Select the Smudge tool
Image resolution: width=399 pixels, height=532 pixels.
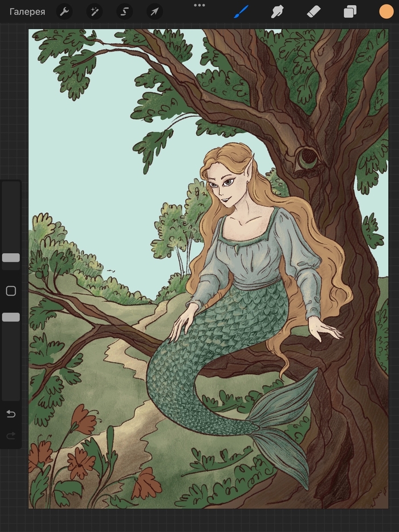277,11
